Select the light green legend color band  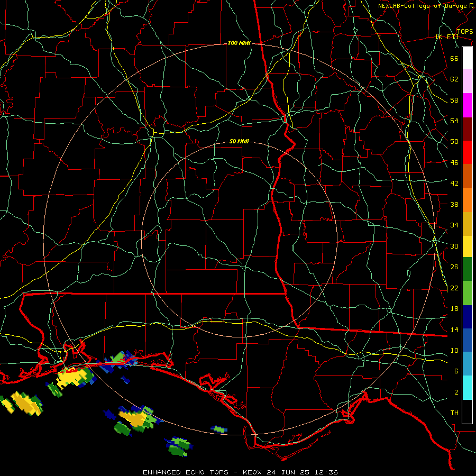pyautogui.click(x=467, y=293)
